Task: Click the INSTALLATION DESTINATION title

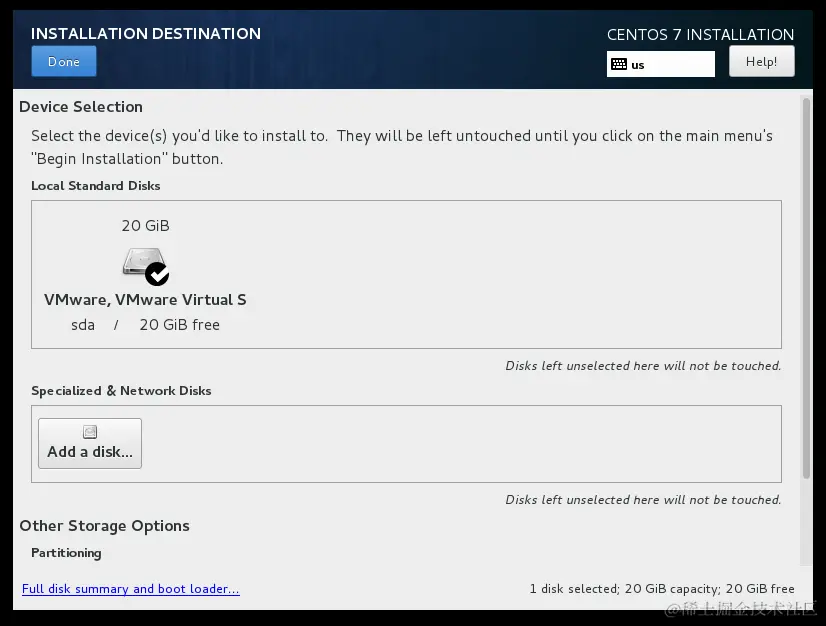Action: coord(146,34)
